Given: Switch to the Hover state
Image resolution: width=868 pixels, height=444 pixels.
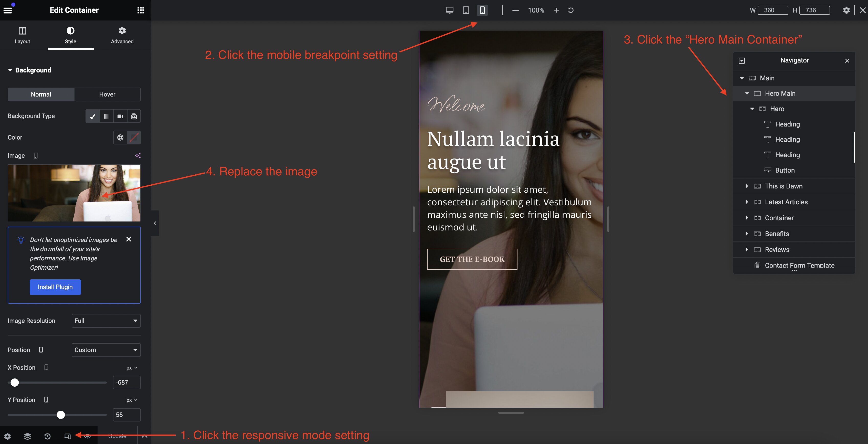Looking at the screenshot, I should tap(107, 94).
